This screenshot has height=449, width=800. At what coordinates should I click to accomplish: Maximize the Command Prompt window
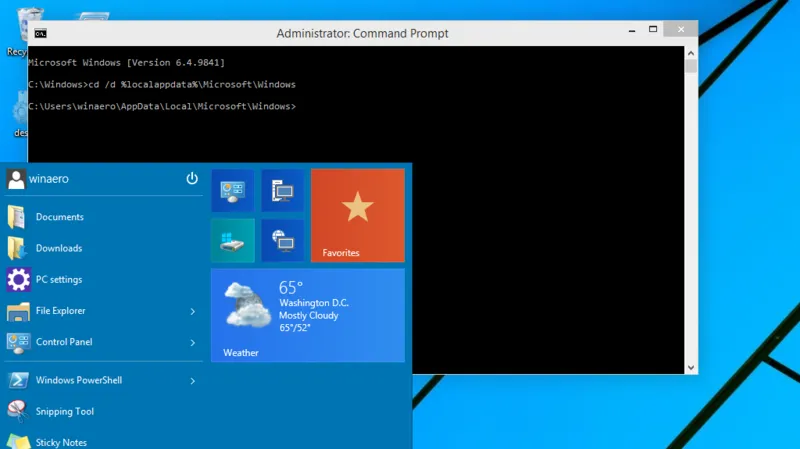653,29
